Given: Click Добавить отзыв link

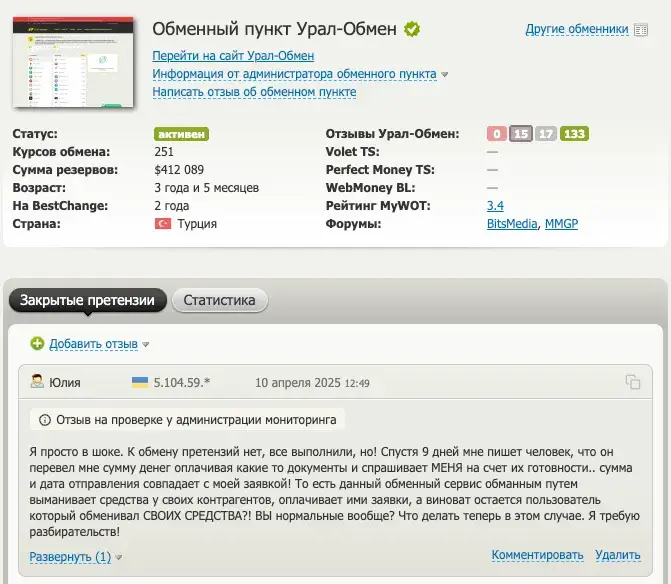Looking at the screenshot, I should tap(93, 344).
